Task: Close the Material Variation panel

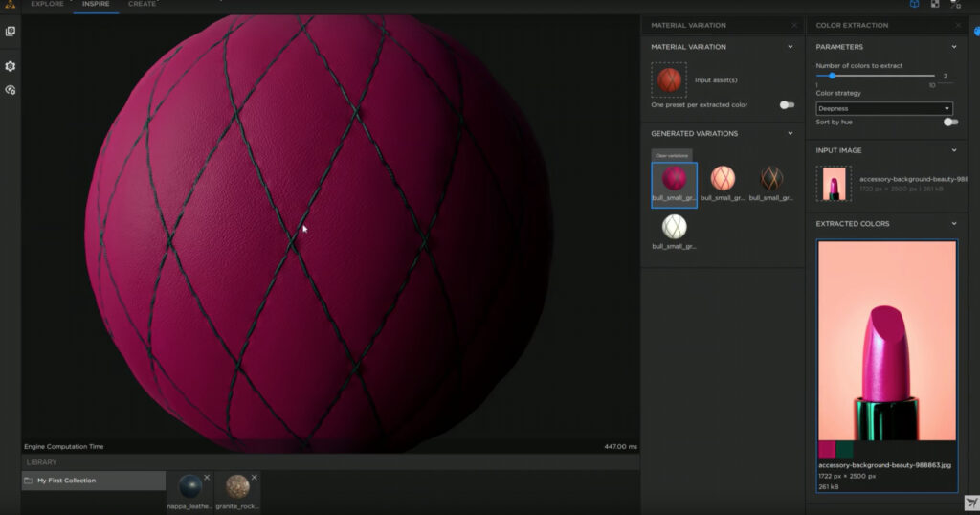Action: 794,26
